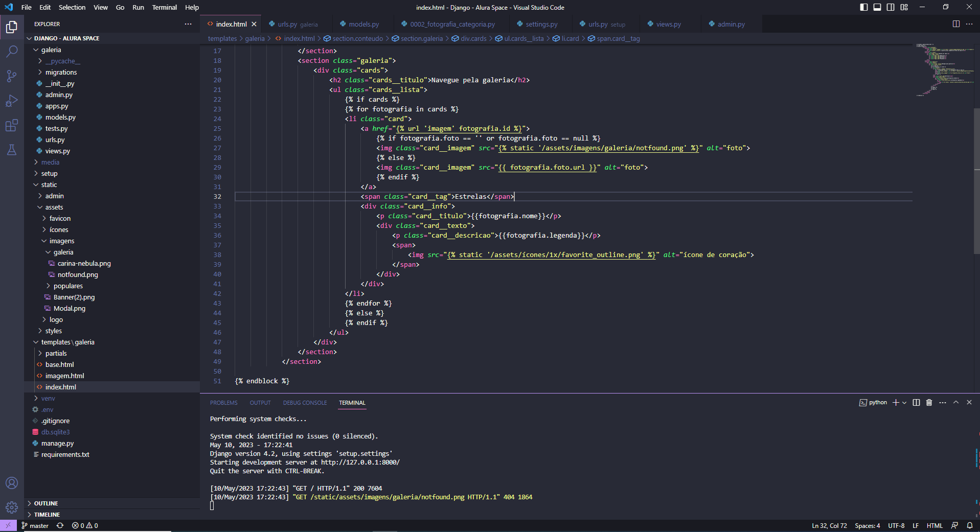This screenshot has height=532, width=980.
Task: Switch to 0002_fotografia_categoria.py tab
Action: point(451,24)
